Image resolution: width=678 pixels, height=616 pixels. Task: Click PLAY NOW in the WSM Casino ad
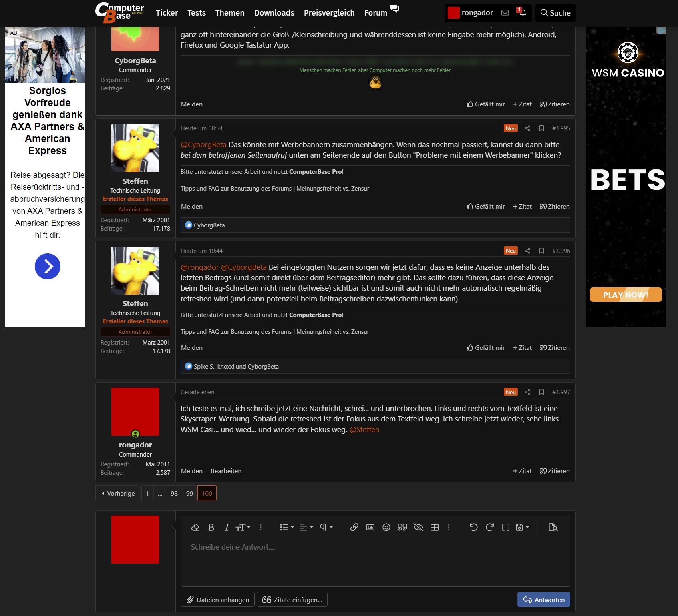click(626, 295)
